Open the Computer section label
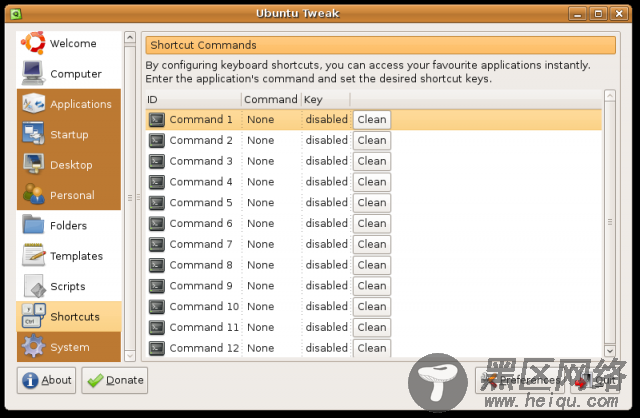640x418 pixels. pyautogui.click(x=76, y=74)
